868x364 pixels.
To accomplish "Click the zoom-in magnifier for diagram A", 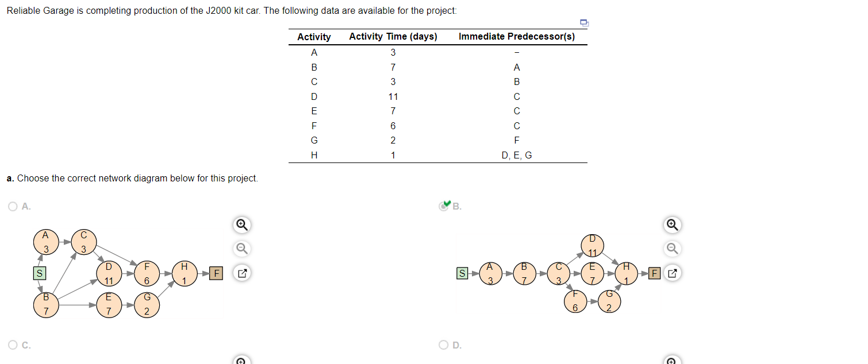I will point(241,225).
